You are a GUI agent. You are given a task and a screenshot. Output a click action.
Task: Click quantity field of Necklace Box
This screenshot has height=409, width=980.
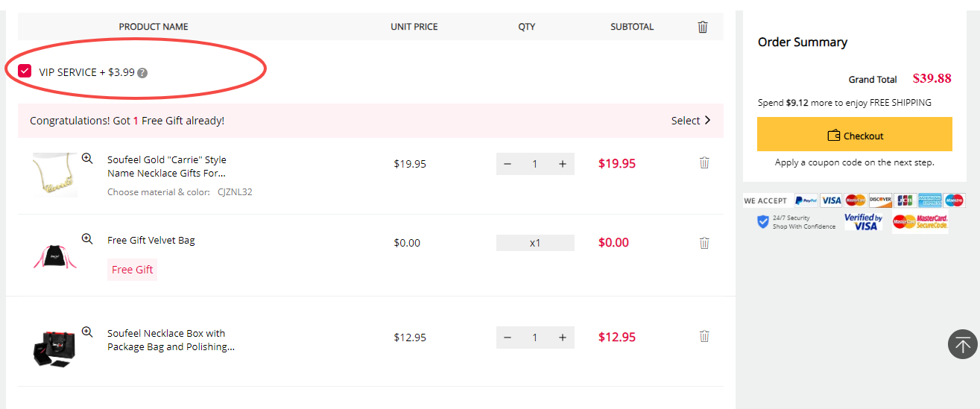pos(535,337)
